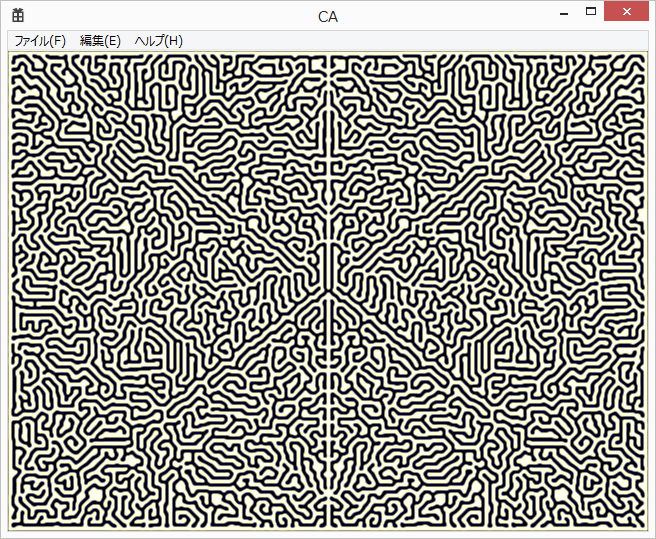The width and height of the screenshot is (656, 539).
Task: Maximize the CA window
Action: [x=591, y=13]
